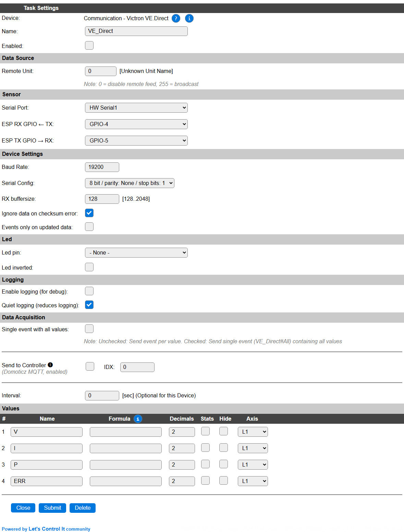Toggle Quiet logging checkbox
This screenshot has height=532, width=404.
[89, 305]
